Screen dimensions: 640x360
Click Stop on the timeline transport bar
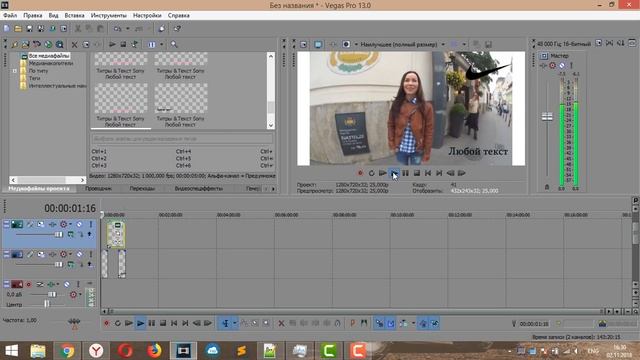coord(163,323)
